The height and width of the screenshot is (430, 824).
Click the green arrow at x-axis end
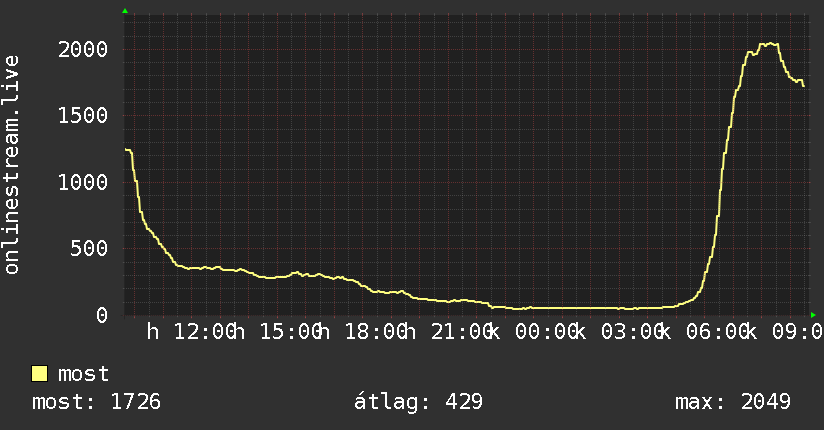813,315
